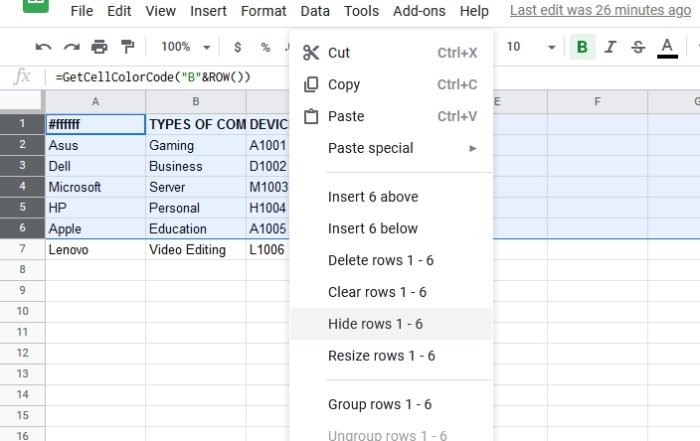Open the Add-ons menu
The image size is (700, 441).
tap(419, 11)
